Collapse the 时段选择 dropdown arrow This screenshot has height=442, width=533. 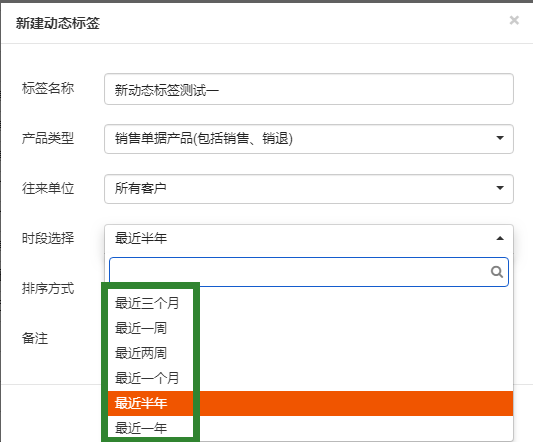[500, 238]
